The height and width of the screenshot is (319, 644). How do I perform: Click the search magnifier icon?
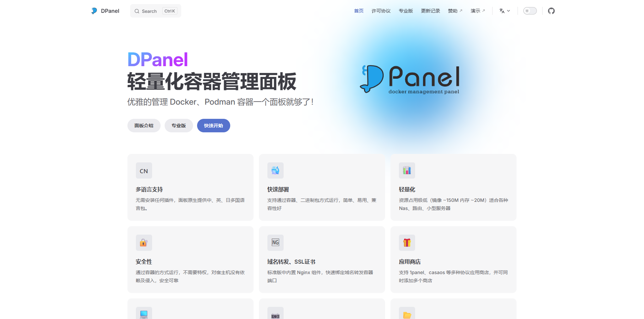[137, 11]
